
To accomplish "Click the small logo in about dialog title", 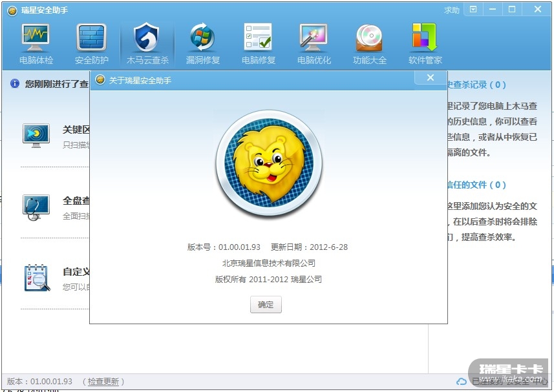I will click(100, 79).
